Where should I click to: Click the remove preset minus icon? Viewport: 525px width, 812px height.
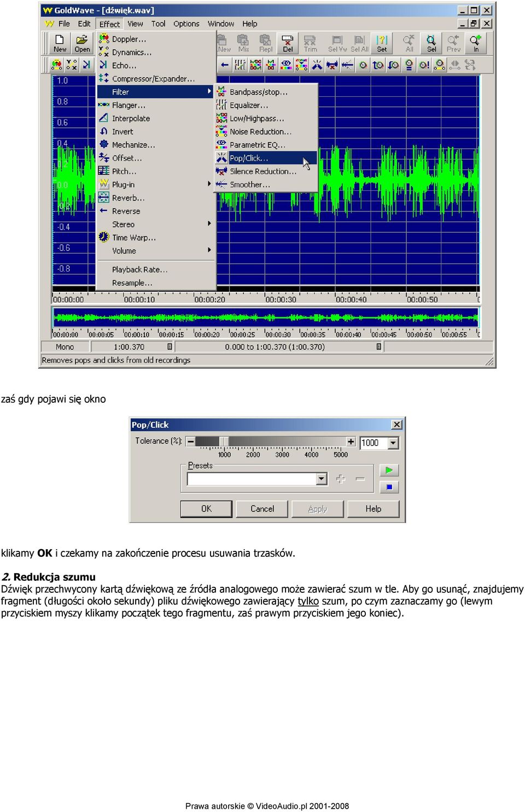click(x=360, y=479)
